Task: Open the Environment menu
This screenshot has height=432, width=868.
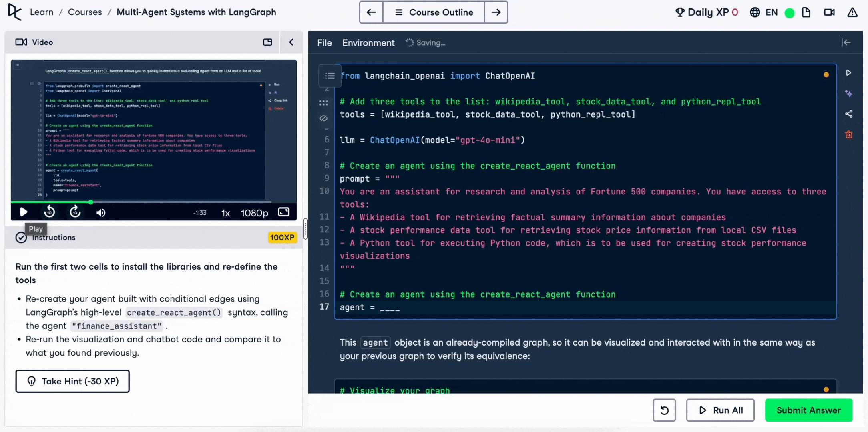Action: [368, 43]
